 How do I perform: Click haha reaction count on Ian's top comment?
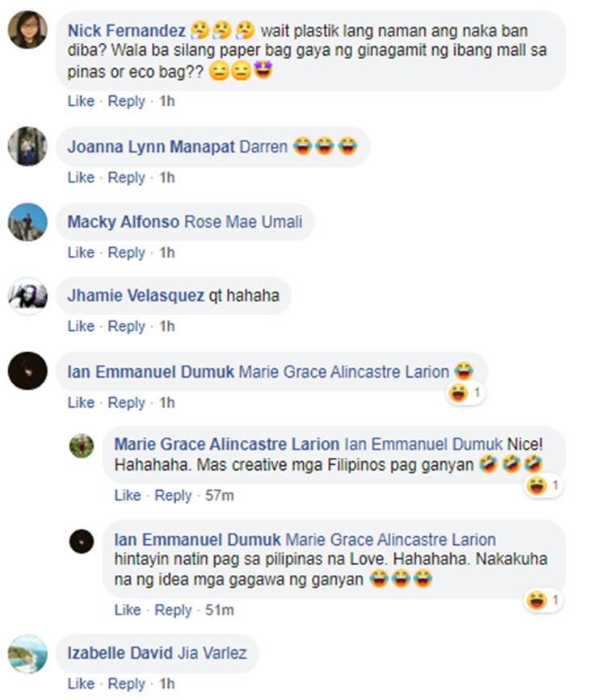click(x=465, y=393)
